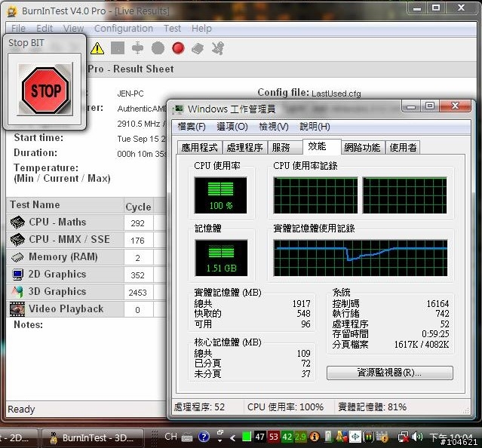Click the 3D Graphics cycle value 2453
The image size is (482, 448).
138,292
